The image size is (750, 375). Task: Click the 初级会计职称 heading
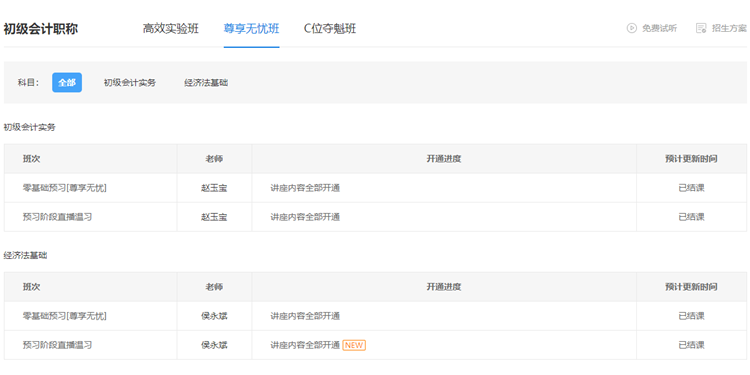pyautogui.click(x=41, y=29)
